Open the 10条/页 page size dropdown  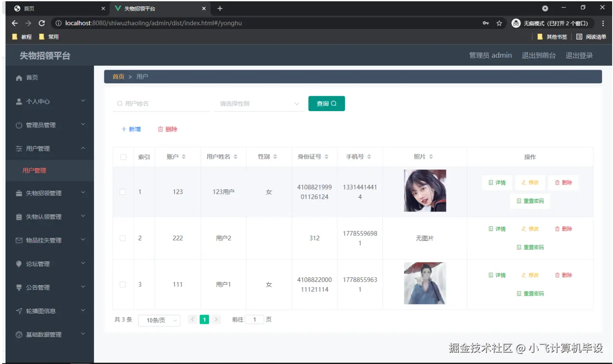click(159, 320)
